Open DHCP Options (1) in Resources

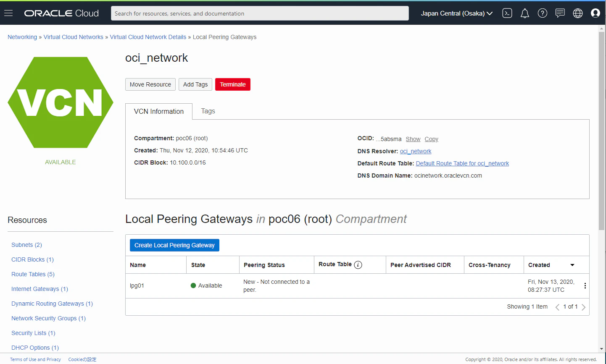click(x=35, y=348)
